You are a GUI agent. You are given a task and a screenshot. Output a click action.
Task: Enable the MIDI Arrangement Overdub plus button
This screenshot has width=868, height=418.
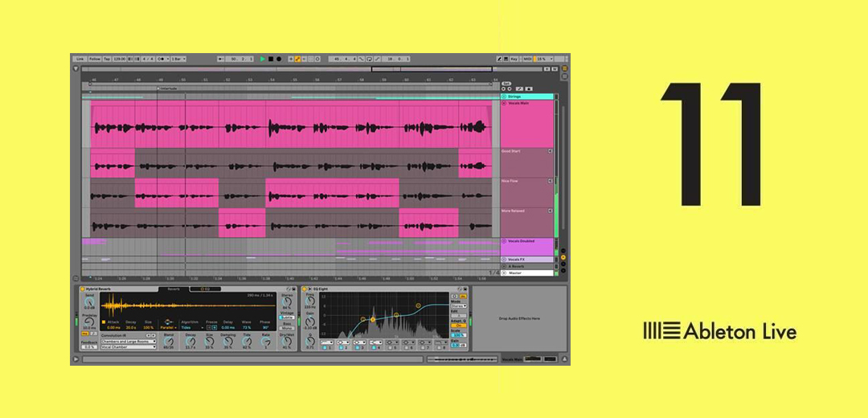point(291,59)
